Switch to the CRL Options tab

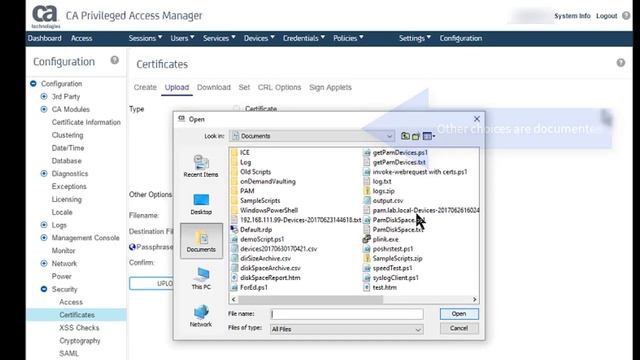pyautogui.click(x=279, y=87)
